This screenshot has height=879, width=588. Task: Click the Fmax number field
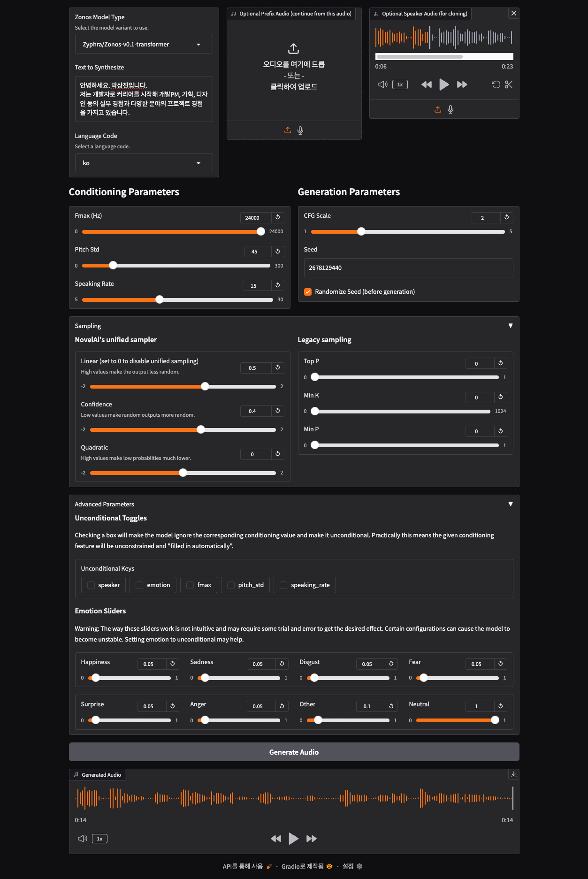click(x=256, y=217)
